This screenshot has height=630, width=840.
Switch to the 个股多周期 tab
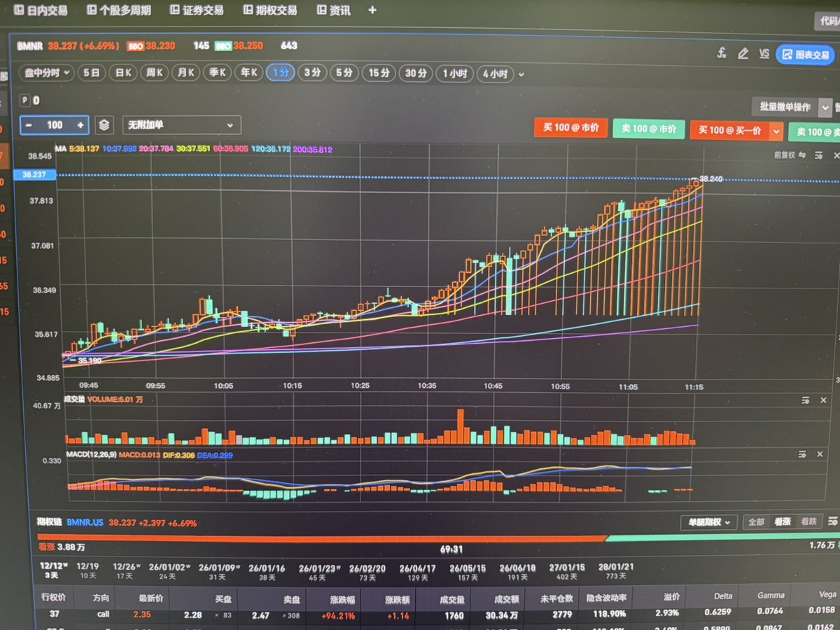click(x=119, y=10)
